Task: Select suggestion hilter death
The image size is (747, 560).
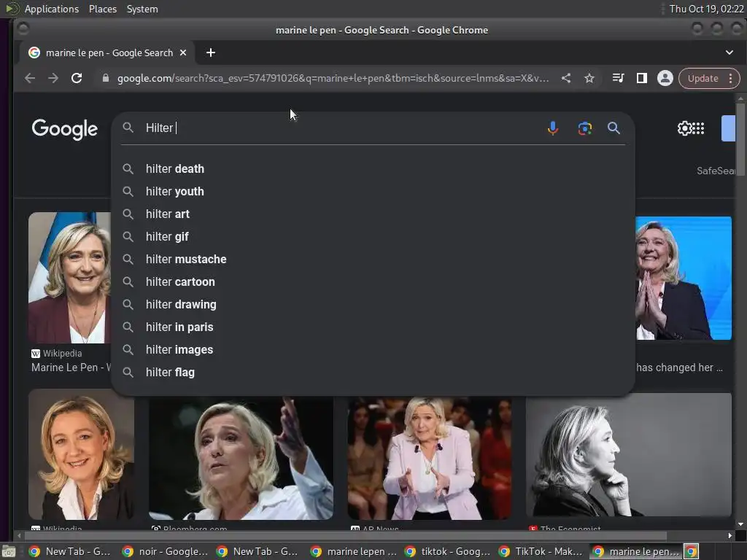Action: (x=373, y=168)
